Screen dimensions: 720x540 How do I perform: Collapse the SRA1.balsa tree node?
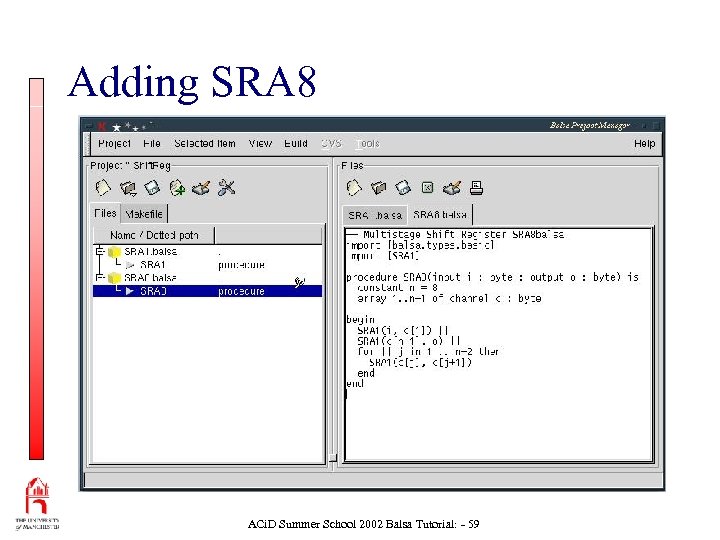100,252
